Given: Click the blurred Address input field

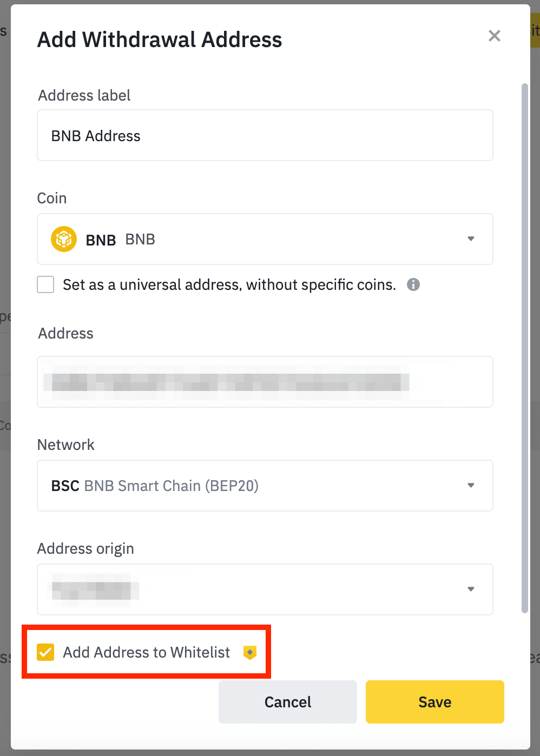Looking at the screenshot, I should 265,382.
